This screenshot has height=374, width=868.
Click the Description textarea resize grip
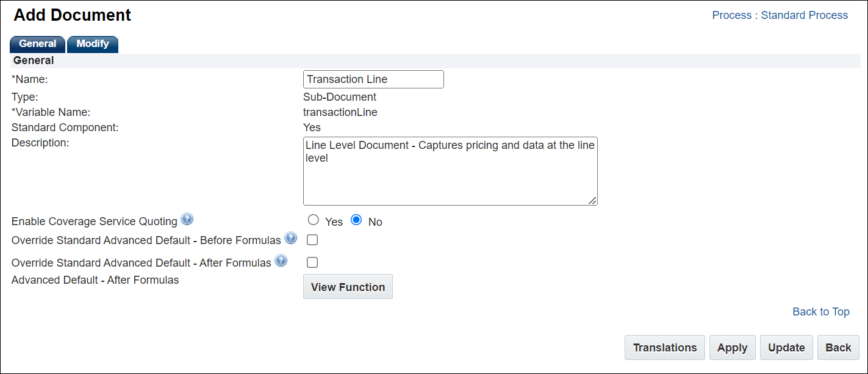[x=593, y=200]
